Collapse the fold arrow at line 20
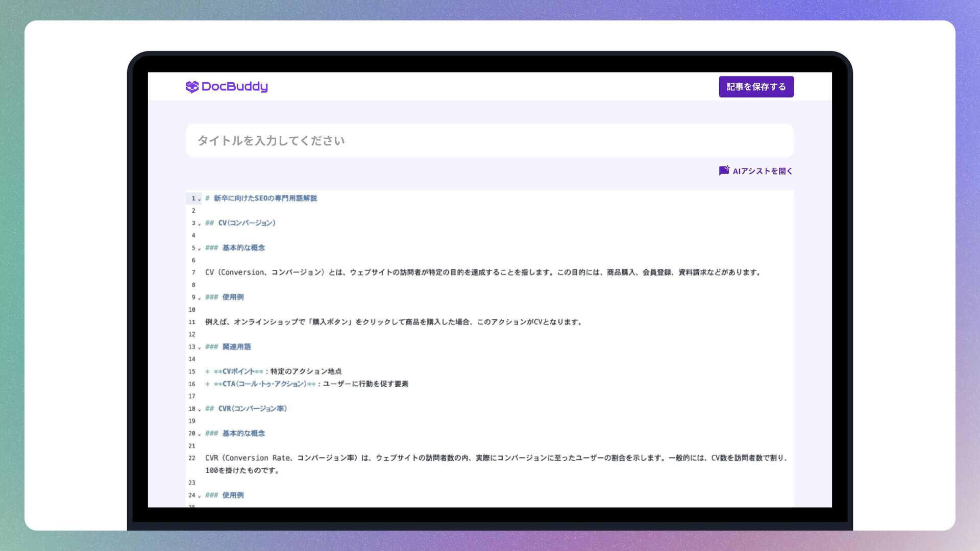The width and height of the screenshot is (980, 551). pyautogui.click(x=200, y=434)
